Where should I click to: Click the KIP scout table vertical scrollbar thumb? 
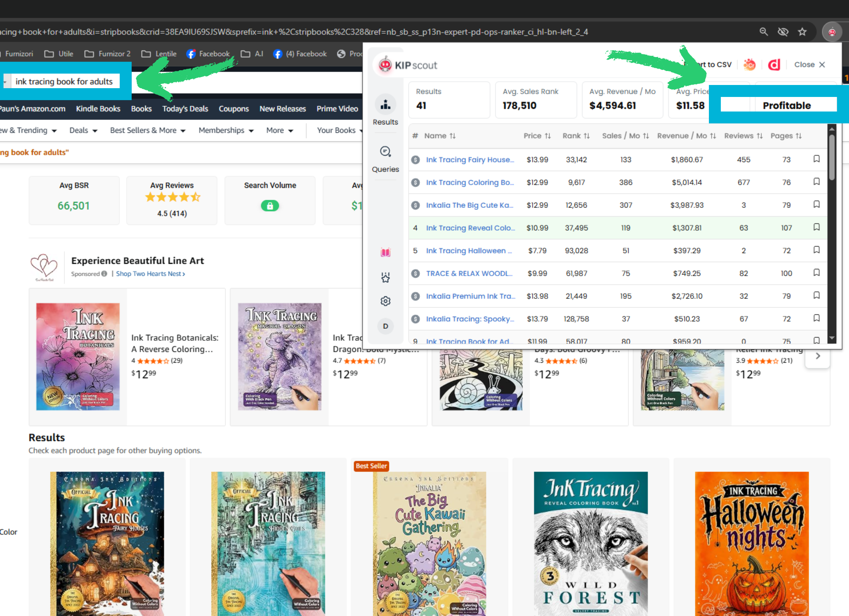tap(832, 158)
